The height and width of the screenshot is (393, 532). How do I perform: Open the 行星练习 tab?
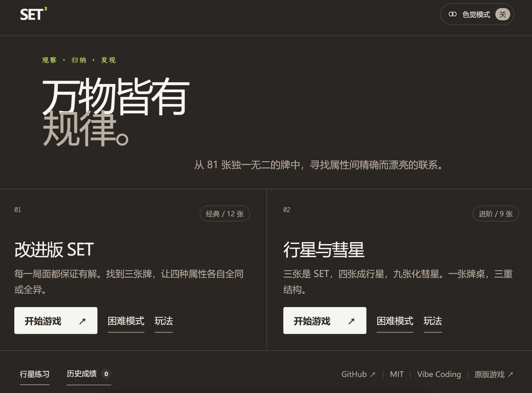tap(35, 374)
